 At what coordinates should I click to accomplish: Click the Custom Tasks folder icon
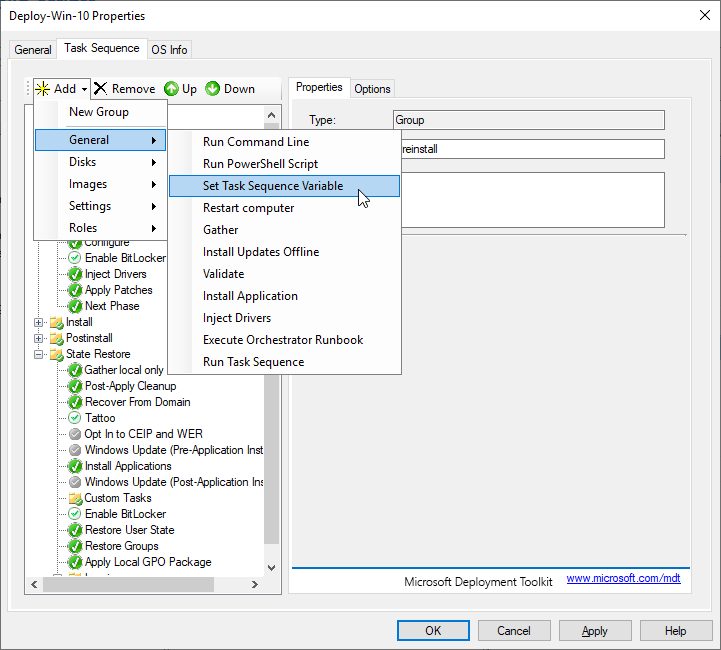point(75,498)
